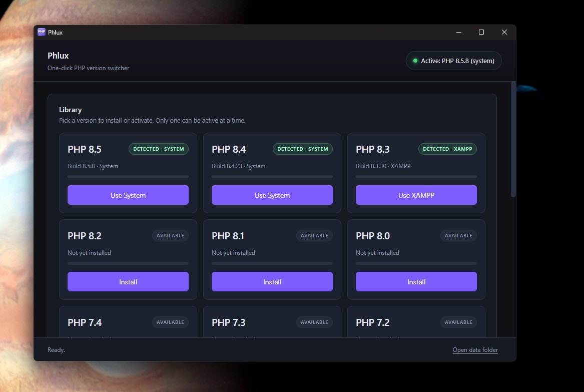584x392 pixels.
Task: Click the AVAILABLE badge on PHP 8.0
Action: click(458, 235)
